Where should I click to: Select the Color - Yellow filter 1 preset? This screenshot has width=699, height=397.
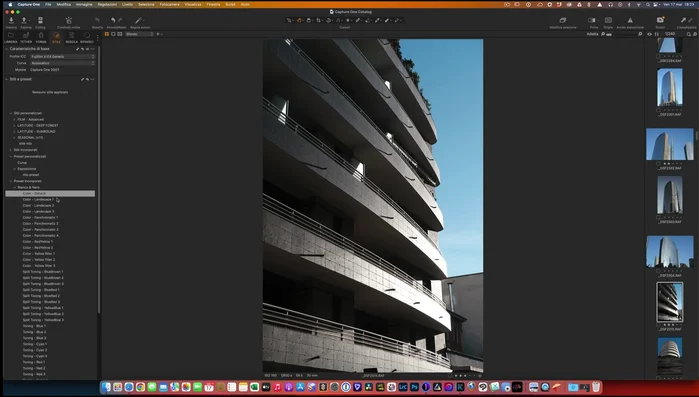click(x=39, y=254)
